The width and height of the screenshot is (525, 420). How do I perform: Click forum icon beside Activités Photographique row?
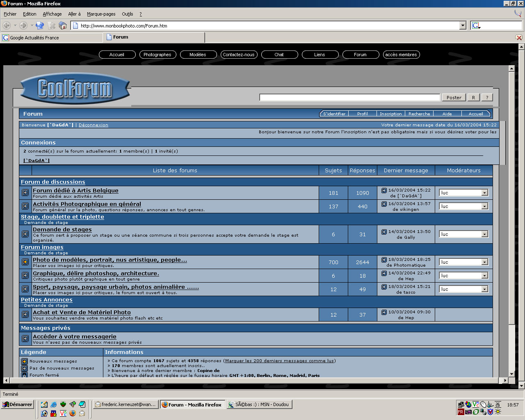[25, 206]
